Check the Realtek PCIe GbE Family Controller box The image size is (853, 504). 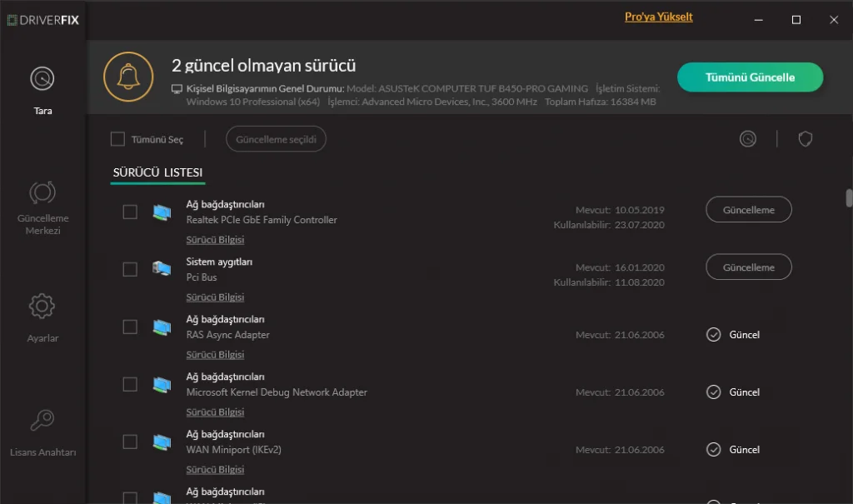(x=130, y=212)
